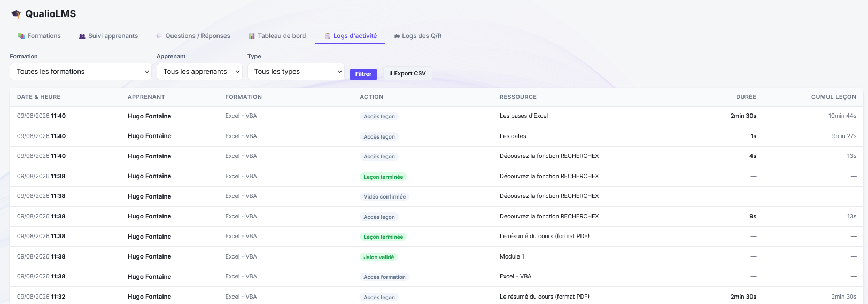Click the 10min 44s cumulative value
Viewport: 868px width, 304px height.
[842, 116]
